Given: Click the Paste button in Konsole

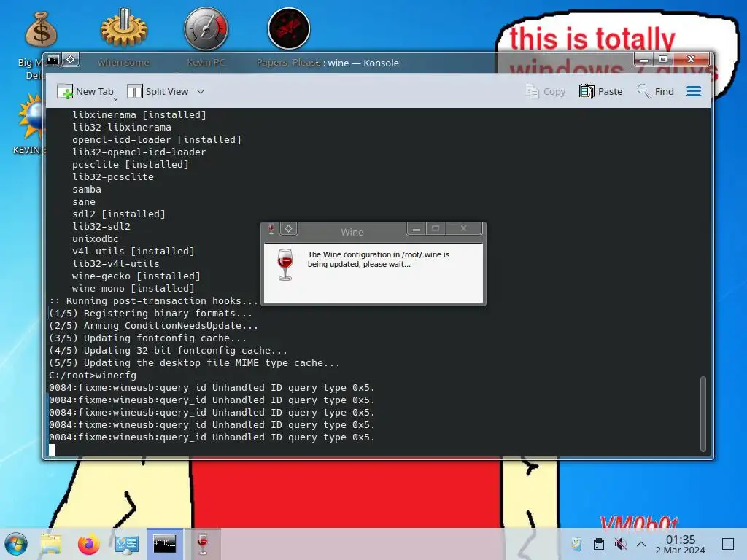Looking at the screenshot, I should [601, 91].
